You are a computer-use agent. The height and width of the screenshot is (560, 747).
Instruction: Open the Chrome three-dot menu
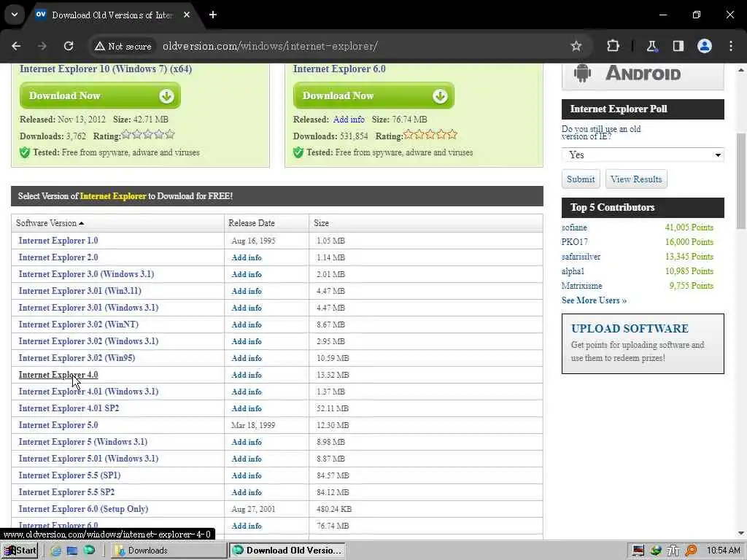[731, 46]
